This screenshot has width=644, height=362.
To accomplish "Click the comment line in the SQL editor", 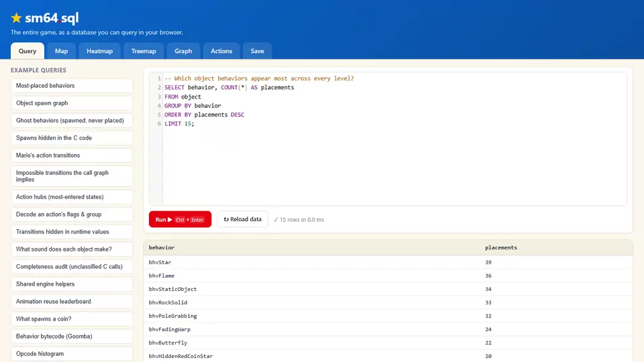I will click(259, 78).
